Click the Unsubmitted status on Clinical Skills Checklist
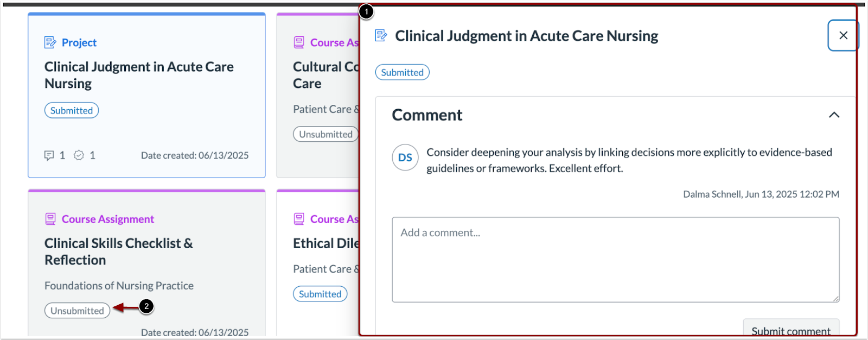 tap(77, 310)
